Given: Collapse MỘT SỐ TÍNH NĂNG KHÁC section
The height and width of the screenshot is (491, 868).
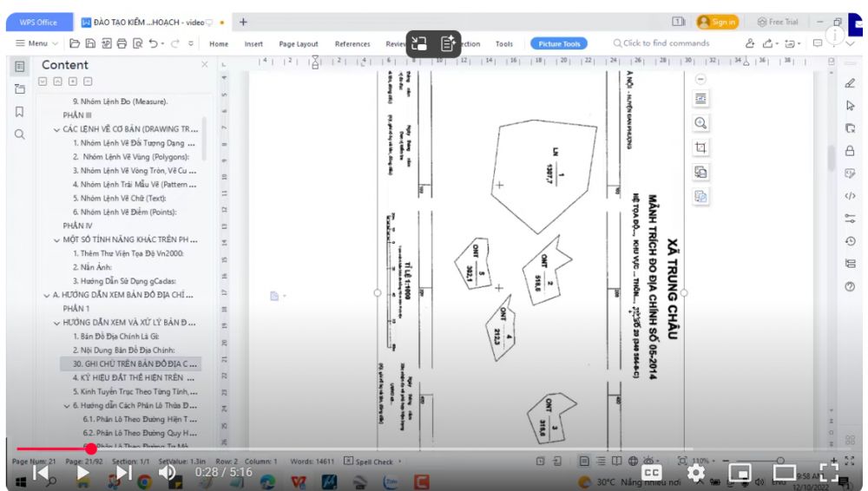Looking at the screenshot, I should coord(56,239).
